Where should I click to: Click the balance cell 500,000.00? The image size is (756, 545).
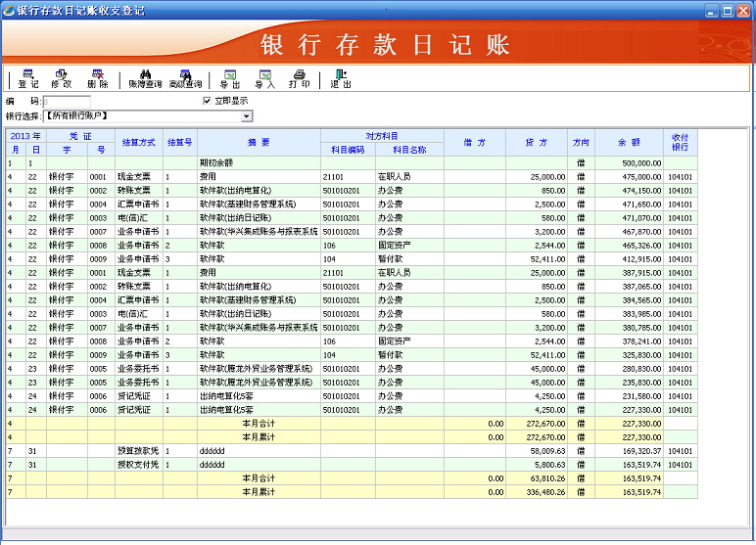point(630,163)
